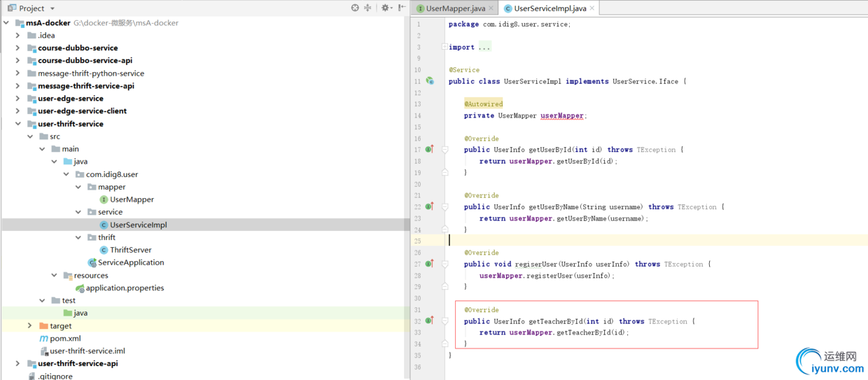
Task: Click the msA-docker root module icon
Action: pyautogui.click(x=20, y=23)
